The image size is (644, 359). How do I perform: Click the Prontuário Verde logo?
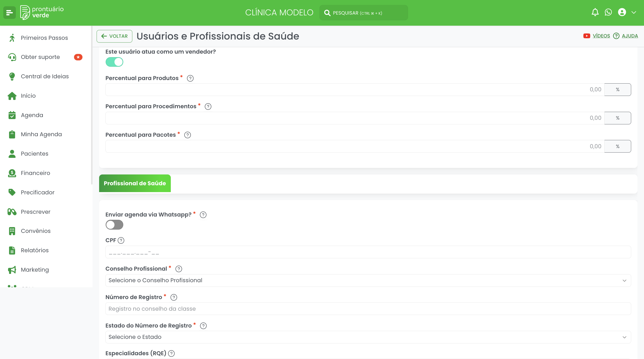pos(42,12)
